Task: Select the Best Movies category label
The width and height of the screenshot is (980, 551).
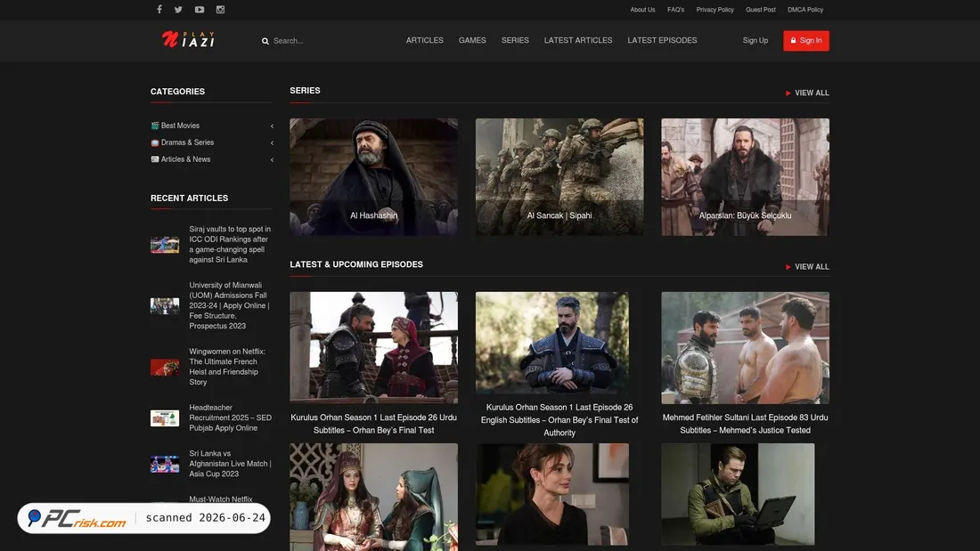Action: click(x=180, y=126)
